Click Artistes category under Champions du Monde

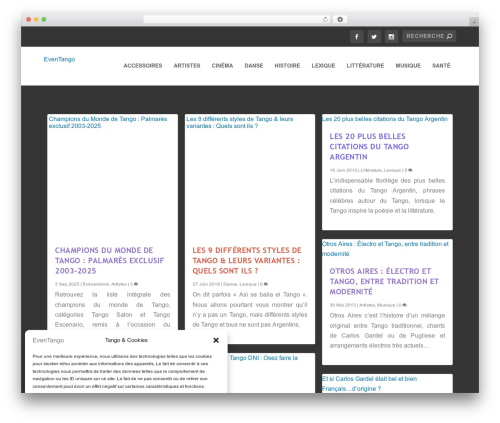[119, 284]
